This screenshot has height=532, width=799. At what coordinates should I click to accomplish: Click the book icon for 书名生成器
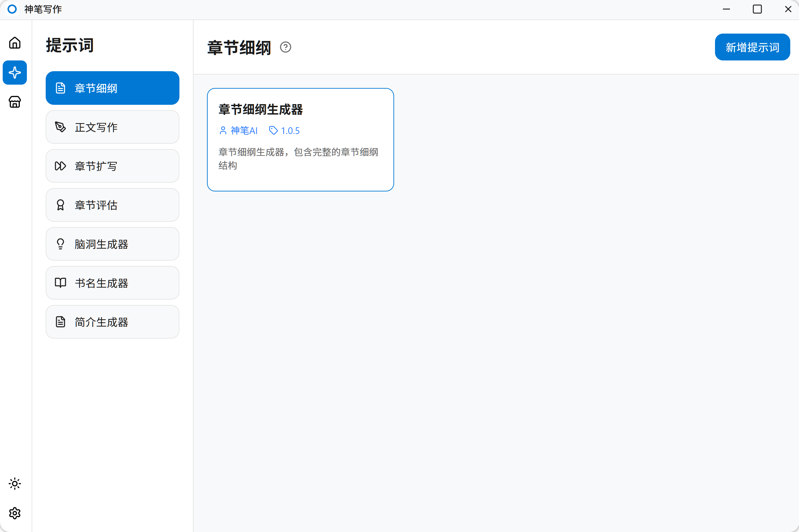tap(60, 283)
